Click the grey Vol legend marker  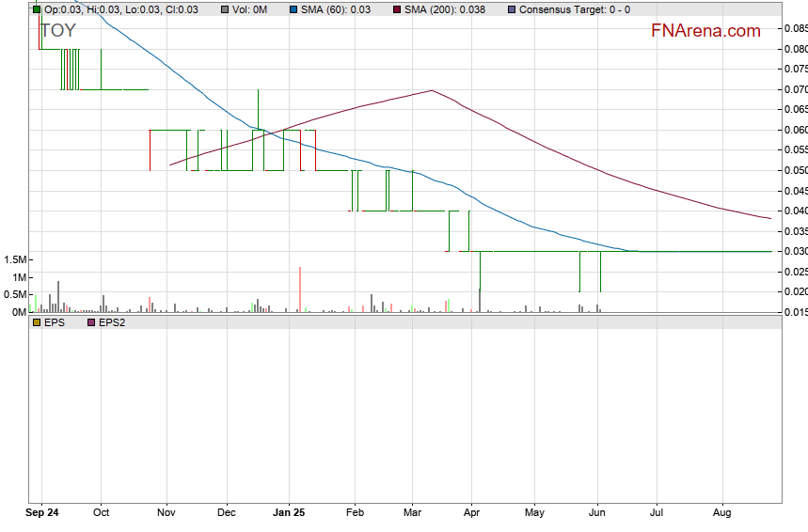224,9
